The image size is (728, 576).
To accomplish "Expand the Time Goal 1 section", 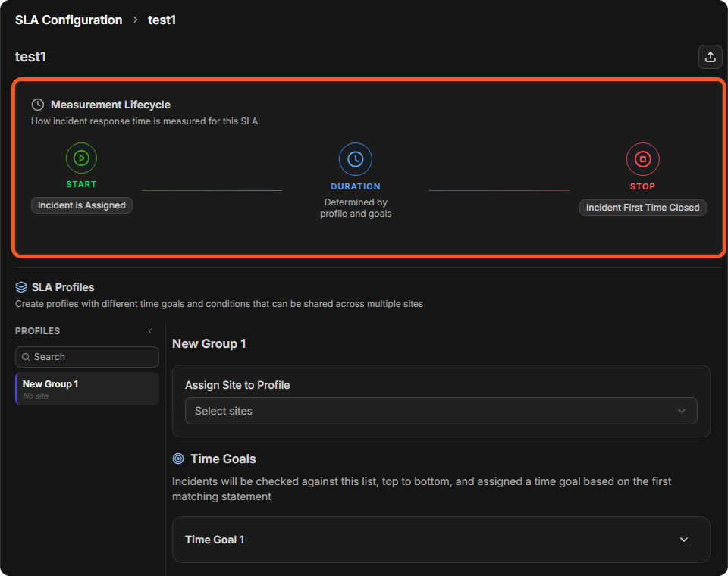I will 441,540.
